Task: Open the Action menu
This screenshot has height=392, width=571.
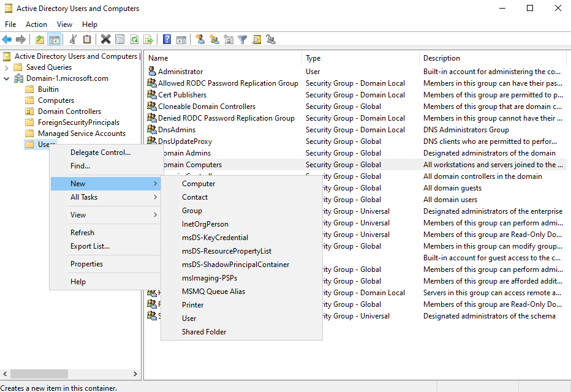Action: (x=36, y=24)
